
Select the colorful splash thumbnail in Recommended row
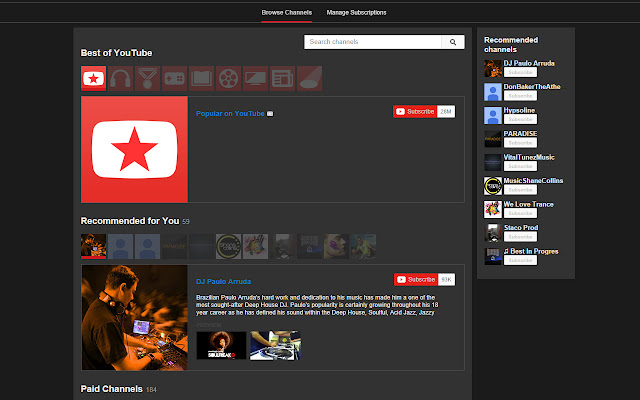click(255, 246)
